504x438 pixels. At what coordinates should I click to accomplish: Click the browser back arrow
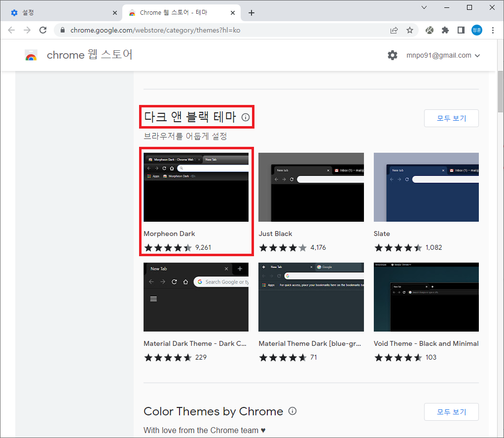[11, 30]
